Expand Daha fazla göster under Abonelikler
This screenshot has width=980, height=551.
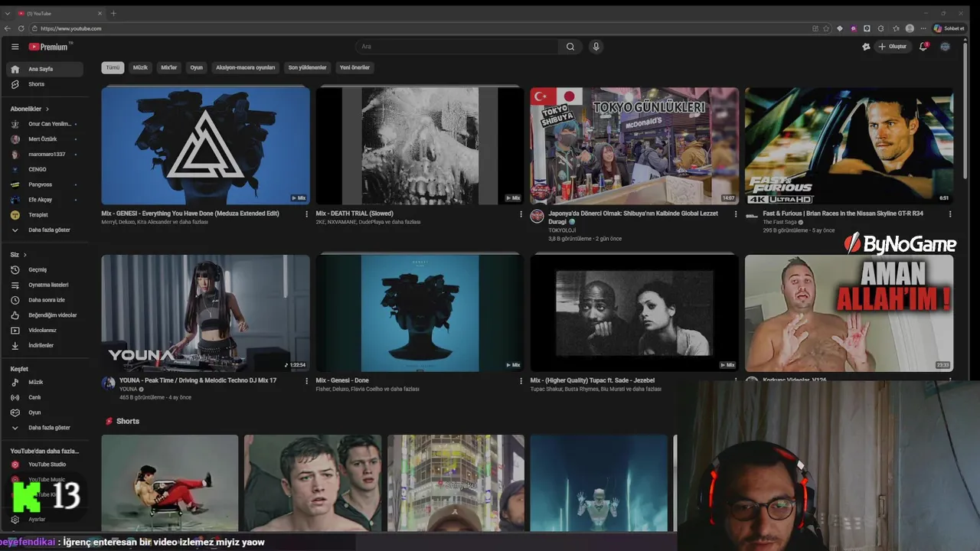(46, 230)
